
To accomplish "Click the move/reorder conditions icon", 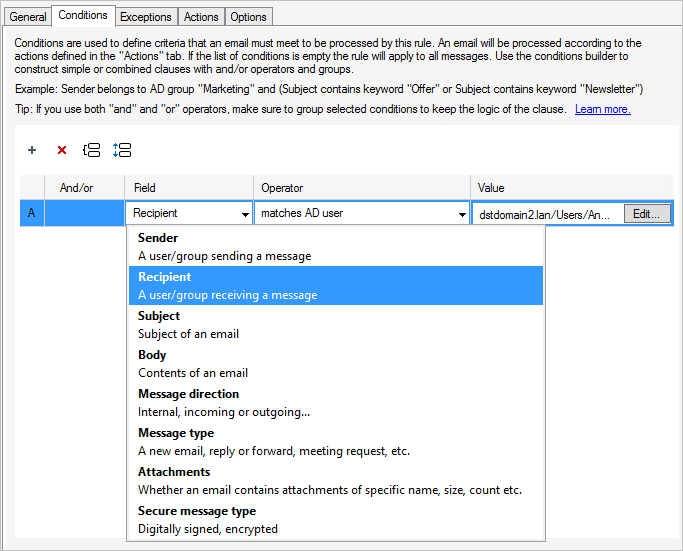I will click(x=122, y=150).
